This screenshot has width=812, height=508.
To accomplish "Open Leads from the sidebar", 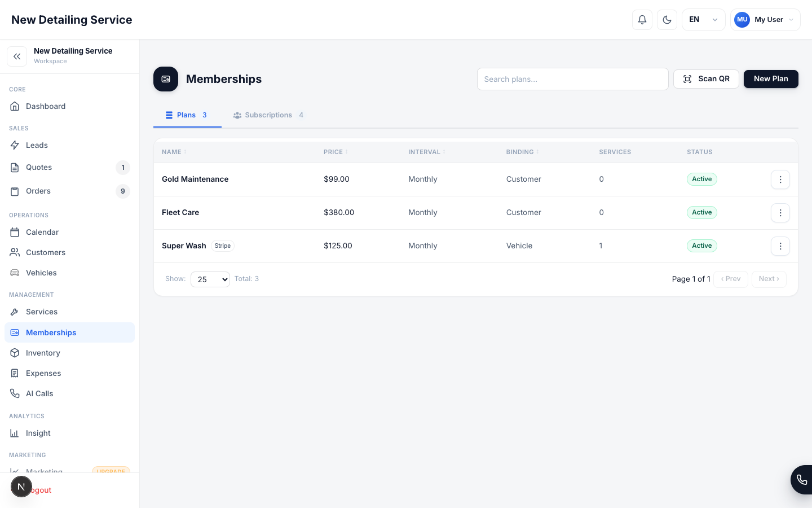I will click(69, 145).
